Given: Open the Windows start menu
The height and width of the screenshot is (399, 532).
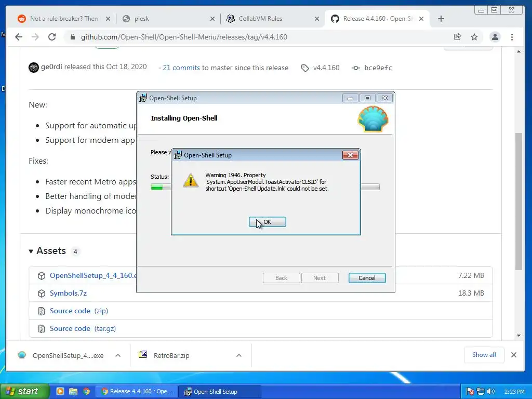Looking at the screenshot, I should (24, 391).
